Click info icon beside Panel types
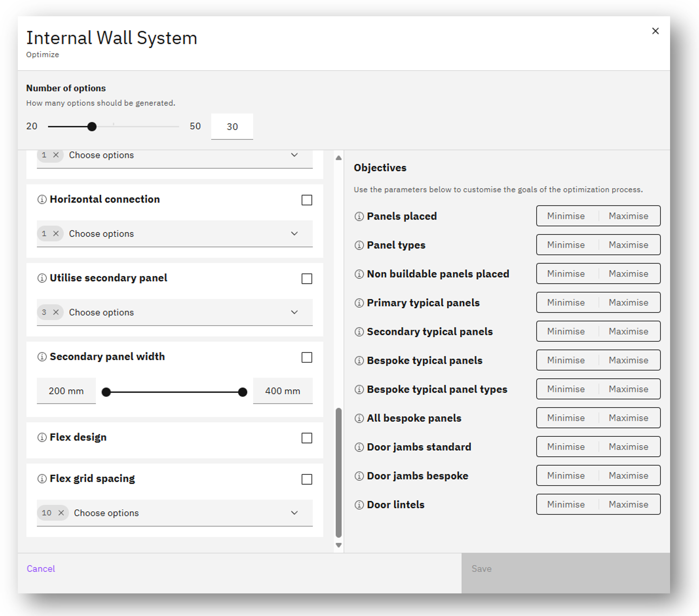Viewport: 699px width, 616px height. coord(359,245)
